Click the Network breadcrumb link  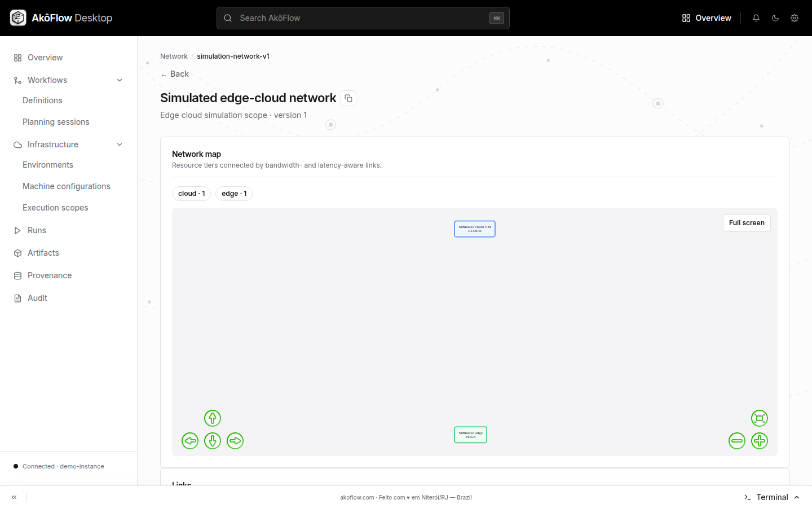click(x=174, y=56)
